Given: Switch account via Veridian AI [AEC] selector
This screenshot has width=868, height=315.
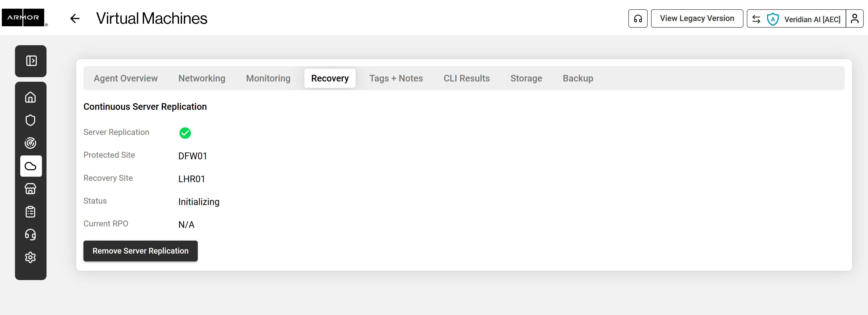Looking at the screenshot, I should pyautogui.click(x=797, y=19).
